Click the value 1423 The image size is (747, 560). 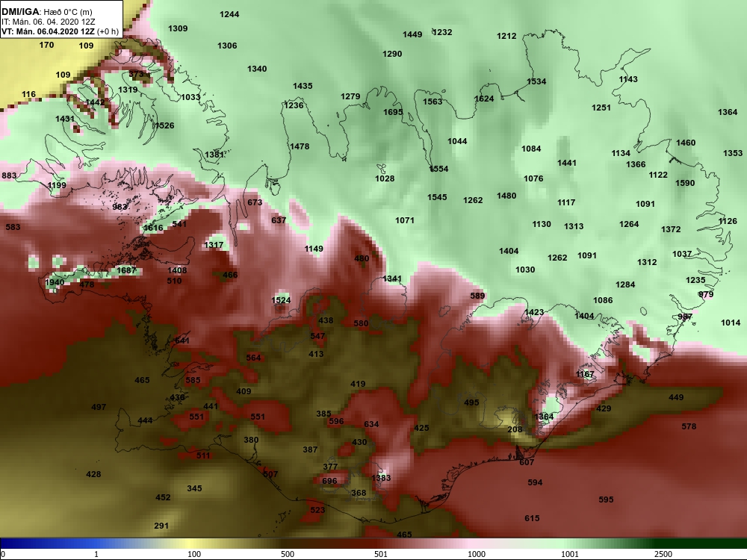click(x=533, y=312)
